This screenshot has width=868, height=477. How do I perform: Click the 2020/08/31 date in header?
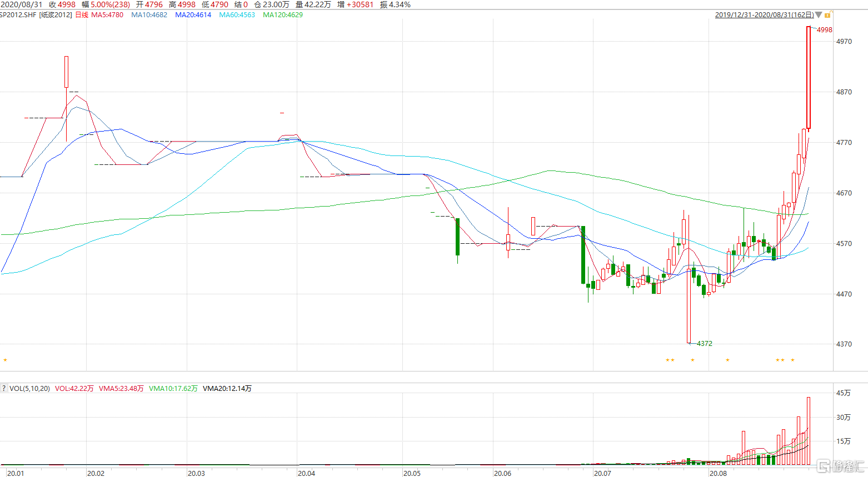tap(21, 4)
